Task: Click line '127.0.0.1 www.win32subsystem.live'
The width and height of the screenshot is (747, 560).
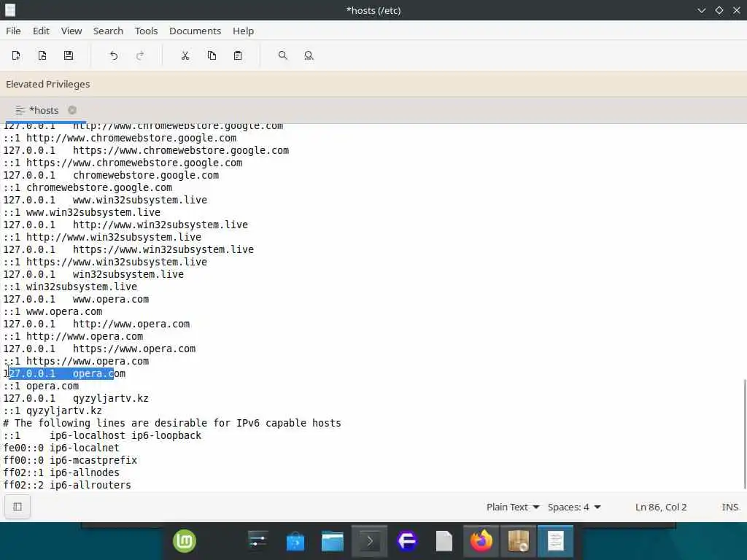Action: pyautogui.click(x=105, y=200)
